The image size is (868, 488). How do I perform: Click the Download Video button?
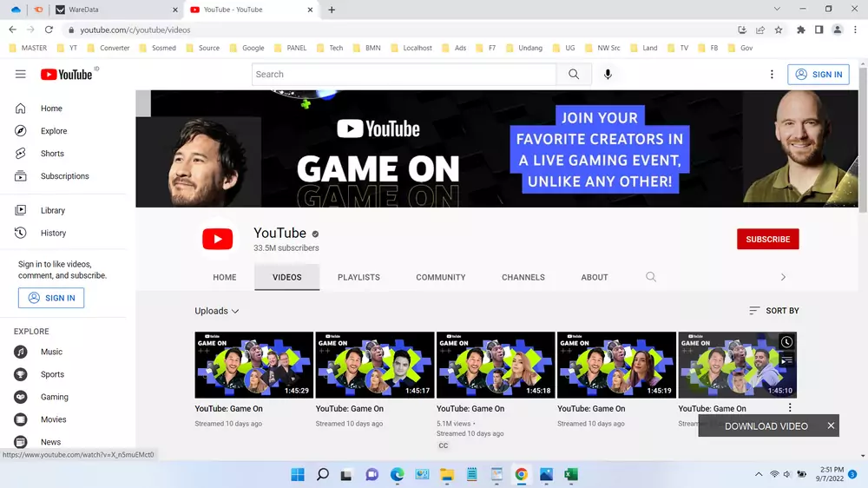pyautogui.click(x=766, y=426)
